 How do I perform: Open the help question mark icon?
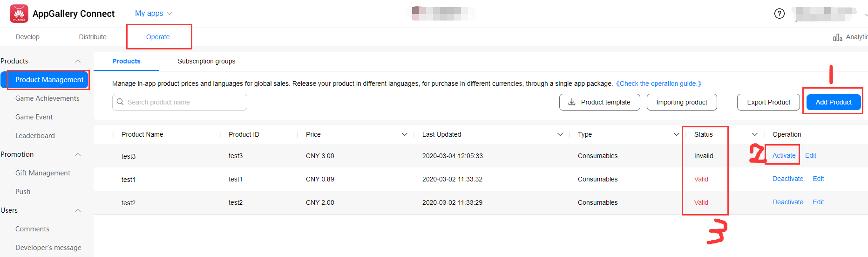coord(780,14)
